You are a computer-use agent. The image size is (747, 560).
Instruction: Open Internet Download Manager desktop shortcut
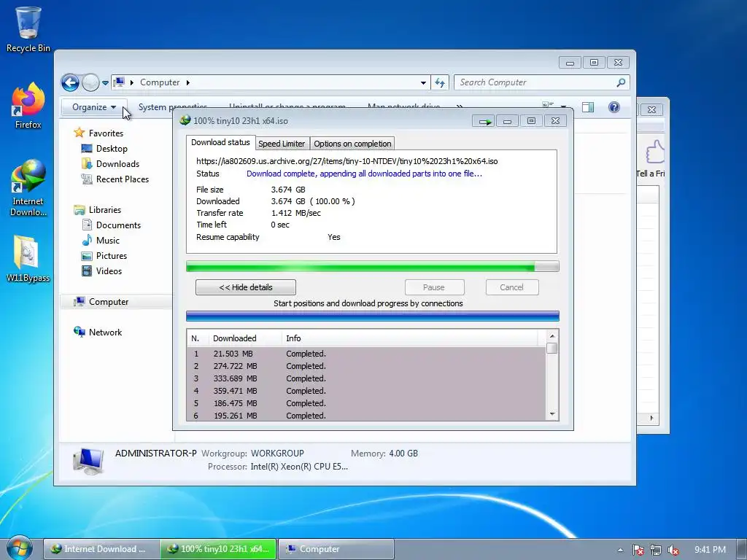click(x=28, y=188)
